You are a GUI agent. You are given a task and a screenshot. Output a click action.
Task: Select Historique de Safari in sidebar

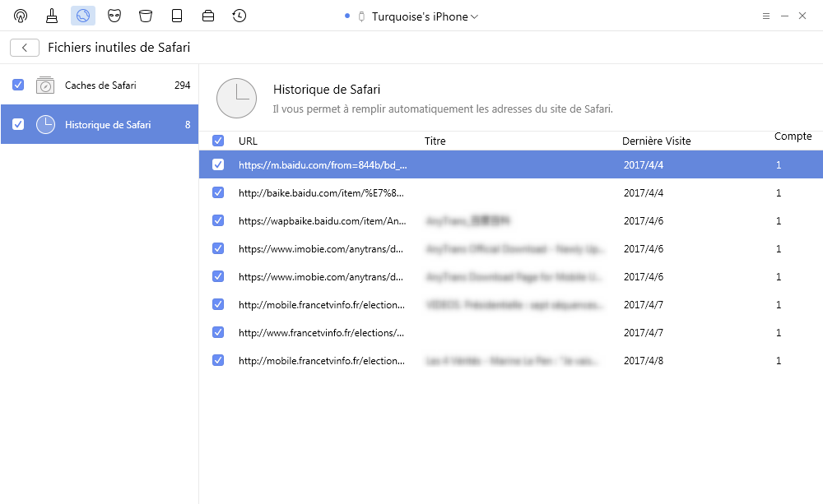(x=100, y=124)
